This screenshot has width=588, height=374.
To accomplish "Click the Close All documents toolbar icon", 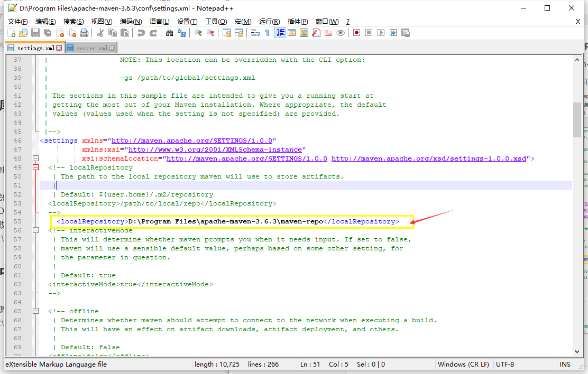I will 72,33.
